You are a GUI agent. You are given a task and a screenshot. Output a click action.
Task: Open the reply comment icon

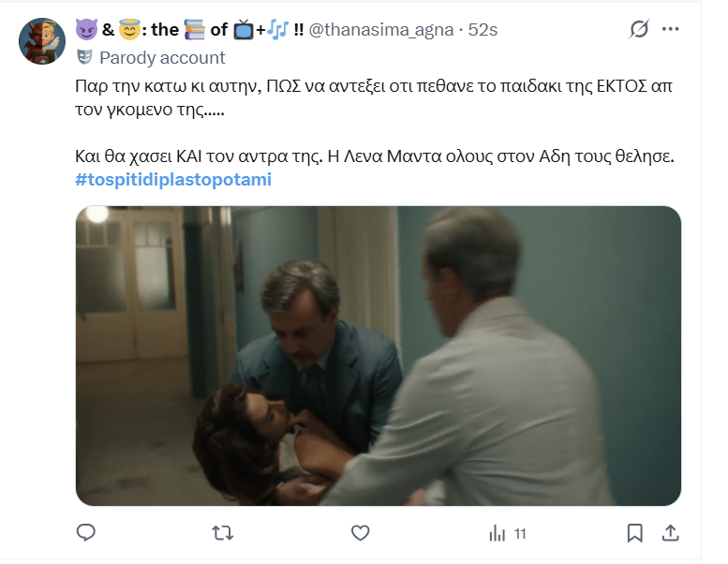click(86, 532)
